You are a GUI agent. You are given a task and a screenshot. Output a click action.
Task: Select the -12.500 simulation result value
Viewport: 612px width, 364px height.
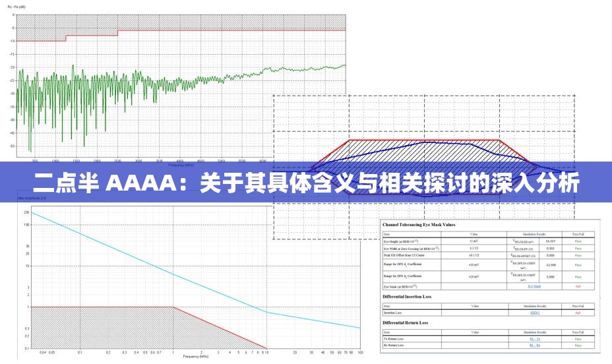click(x=551, y=265)
